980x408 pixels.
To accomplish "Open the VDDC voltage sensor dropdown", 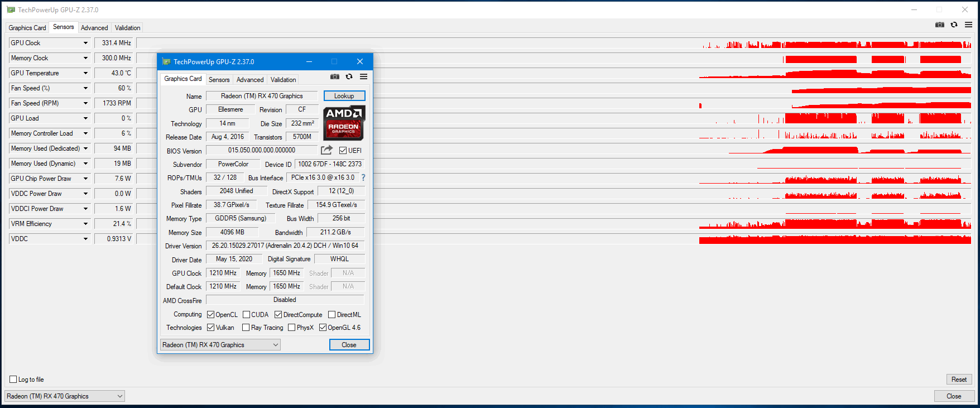I will click(x=85, y=239).
